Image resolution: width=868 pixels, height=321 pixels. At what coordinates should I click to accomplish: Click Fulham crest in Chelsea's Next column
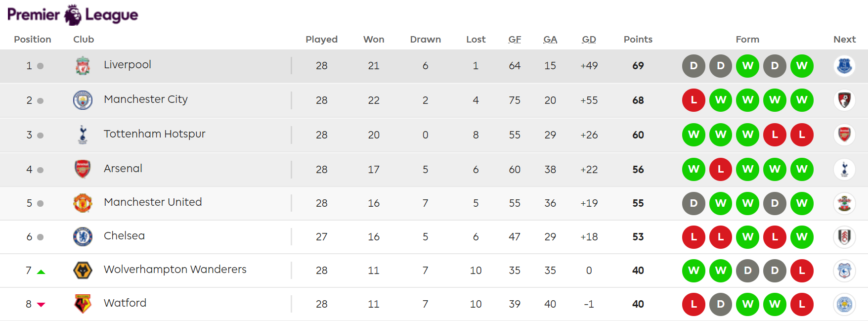click(844, 236)
